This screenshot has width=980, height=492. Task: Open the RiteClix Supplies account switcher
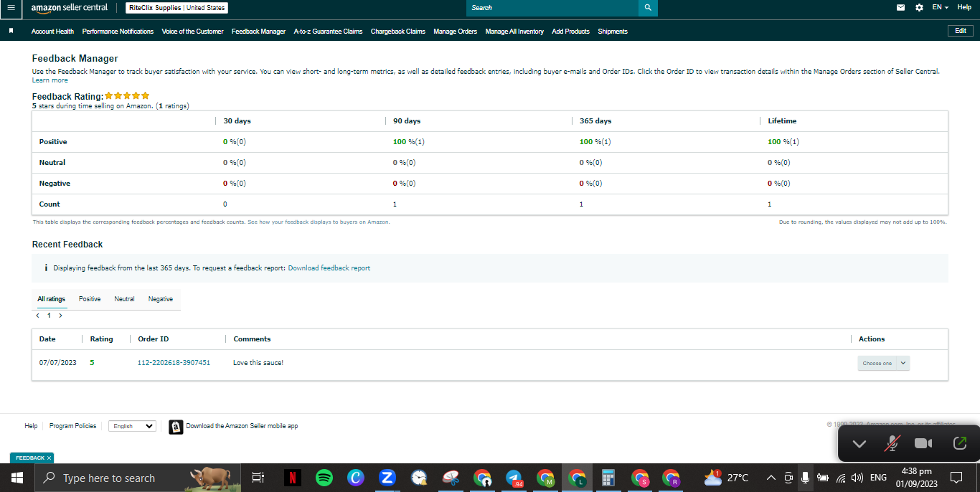177,8
